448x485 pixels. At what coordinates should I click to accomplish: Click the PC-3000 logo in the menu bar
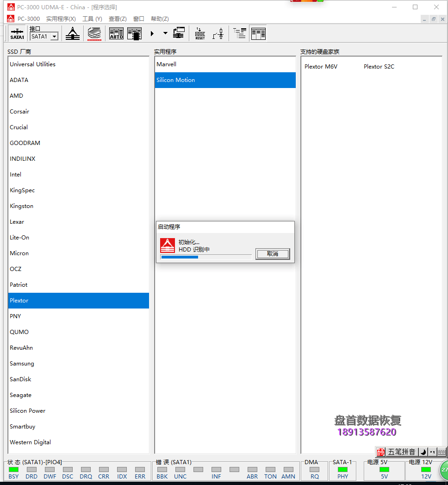pos(11,19)
